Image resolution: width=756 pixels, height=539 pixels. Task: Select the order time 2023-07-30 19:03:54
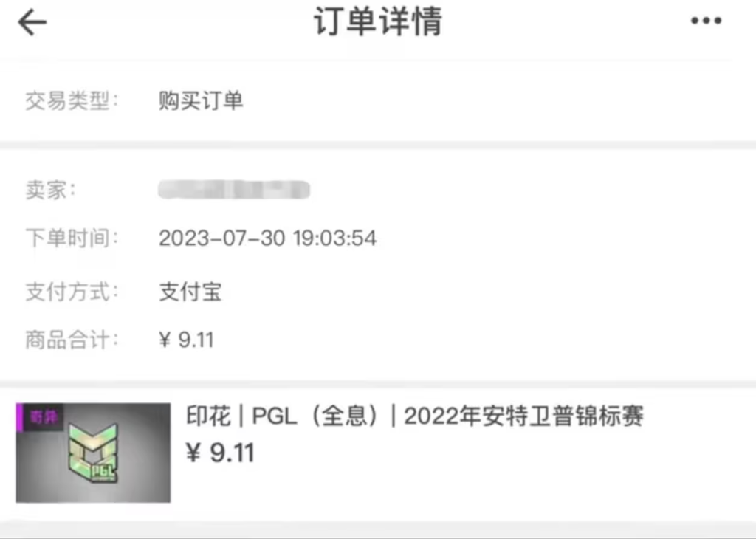[267, 238]
